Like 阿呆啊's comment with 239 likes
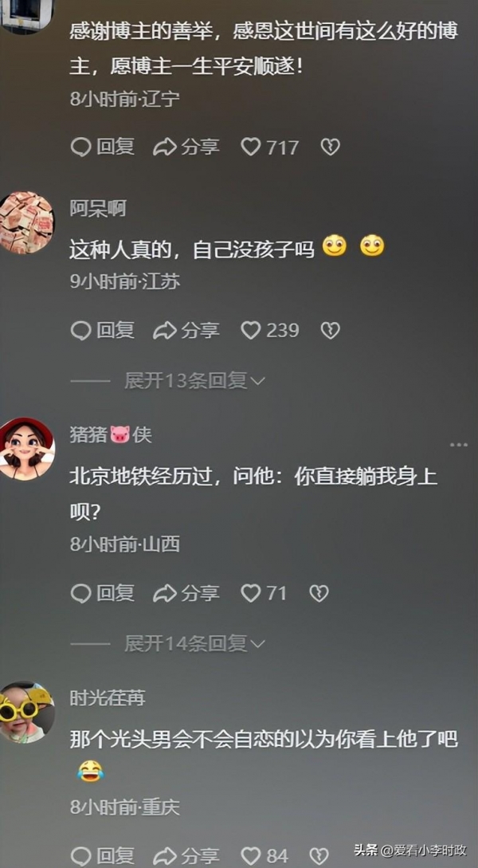478x868 pixels. (x=270, y=331)
